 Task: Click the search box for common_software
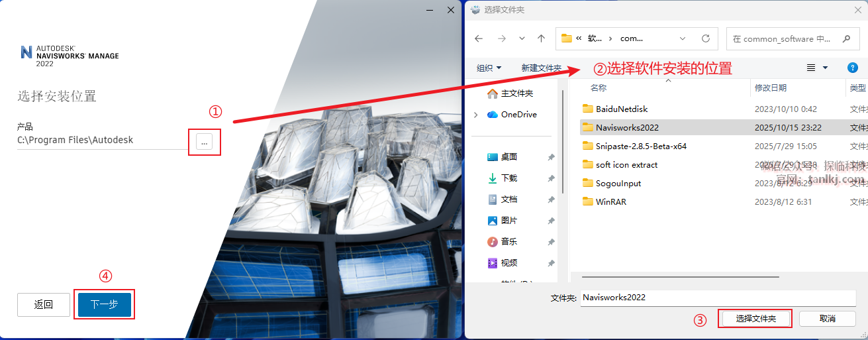pyautogui.click(x=793, y=38)
